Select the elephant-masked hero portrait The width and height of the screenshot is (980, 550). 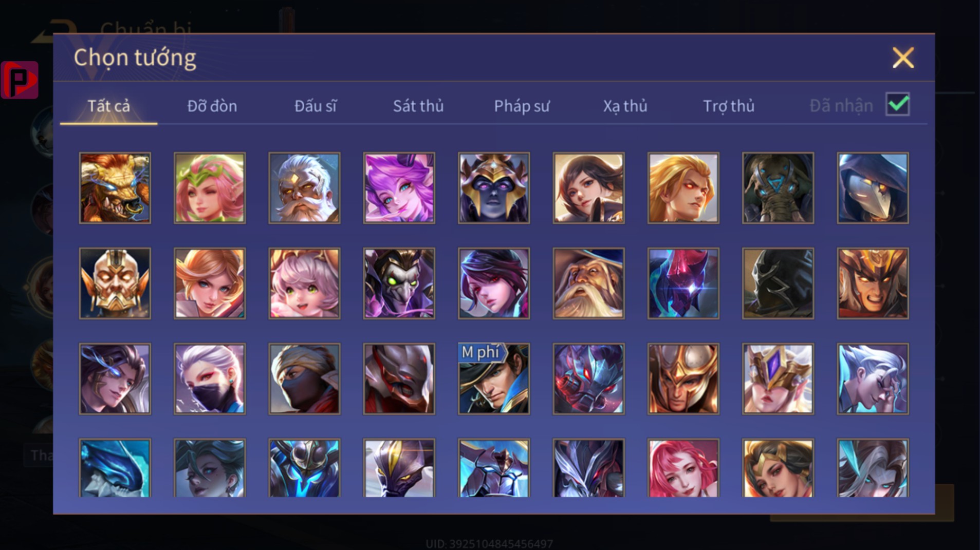click(778, 187)
